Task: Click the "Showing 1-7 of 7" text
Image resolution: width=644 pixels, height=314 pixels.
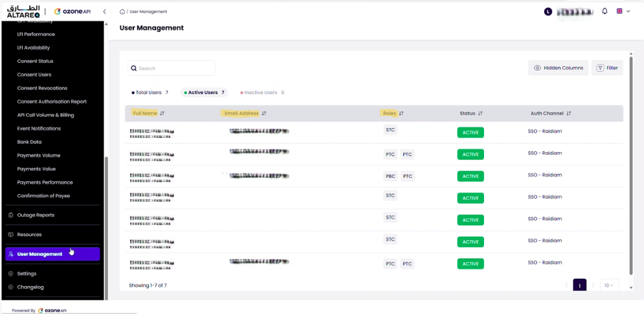Action: point(148,285)
